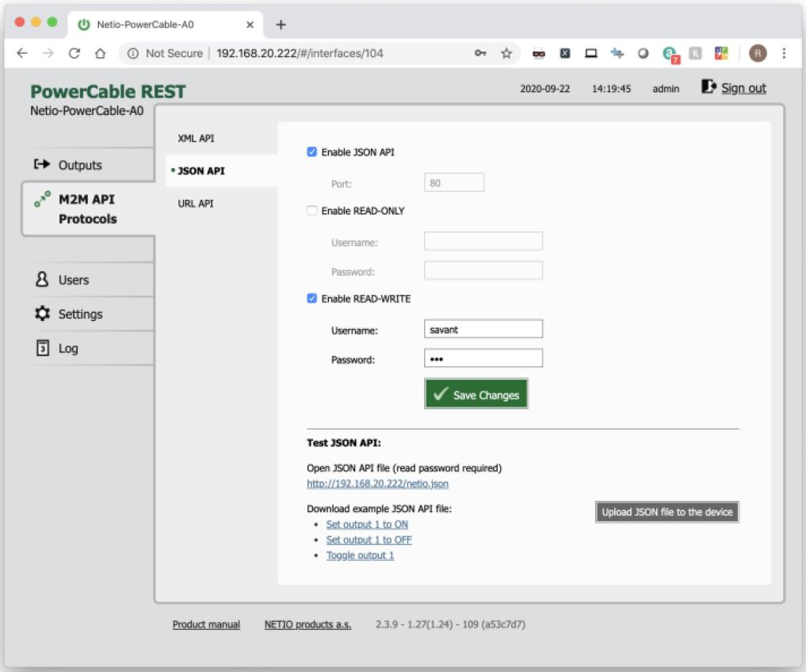Image resolution: width=806 pixels, height=672 pixels.
Task: Check Enable READ-ONLY
Action: point(311,210)
